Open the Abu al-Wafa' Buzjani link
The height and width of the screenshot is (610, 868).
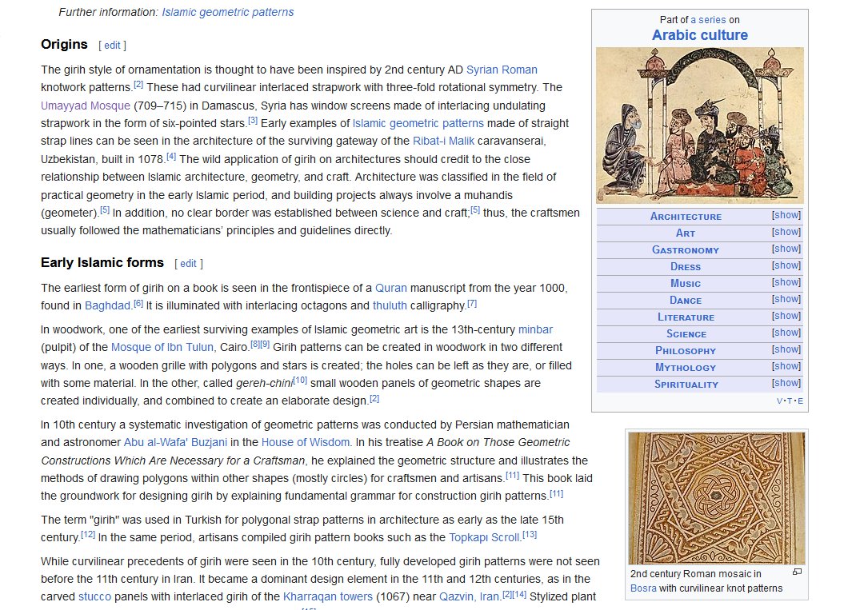coord(175,442)
